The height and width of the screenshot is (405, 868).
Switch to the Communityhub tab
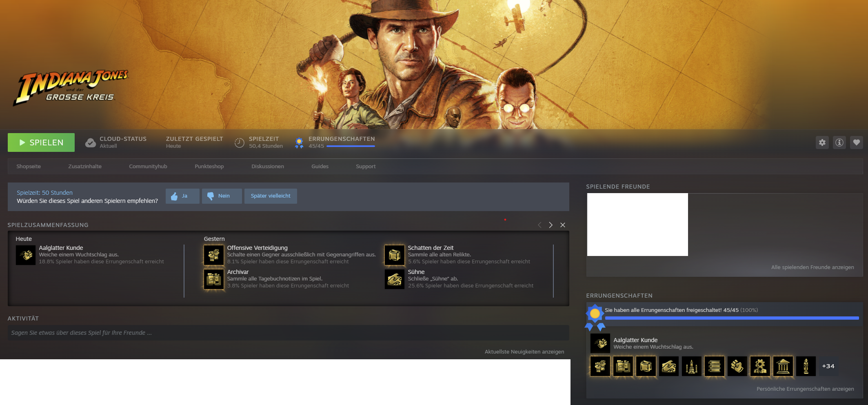[x=148, y=166]
